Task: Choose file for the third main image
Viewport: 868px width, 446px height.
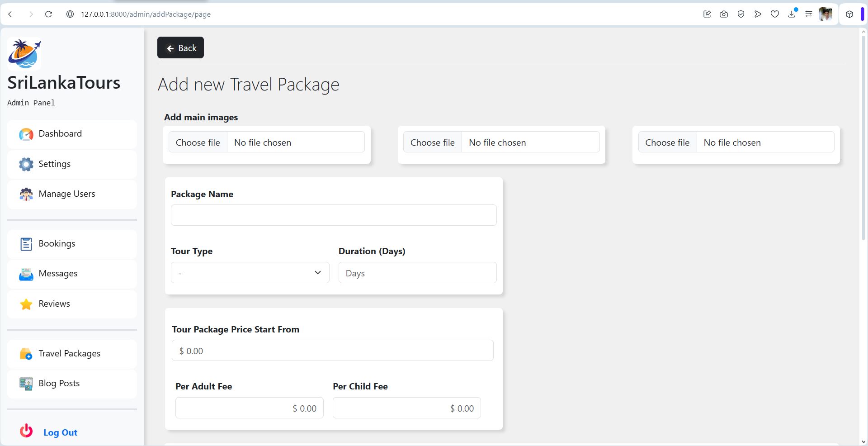Action: [667, 142]
